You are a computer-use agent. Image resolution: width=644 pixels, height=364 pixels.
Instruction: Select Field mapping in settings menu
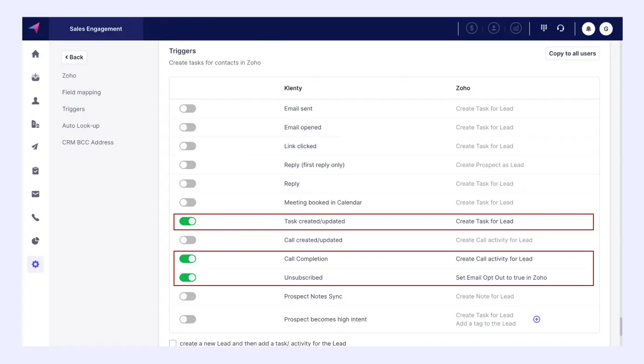click(x=81, y=92)
